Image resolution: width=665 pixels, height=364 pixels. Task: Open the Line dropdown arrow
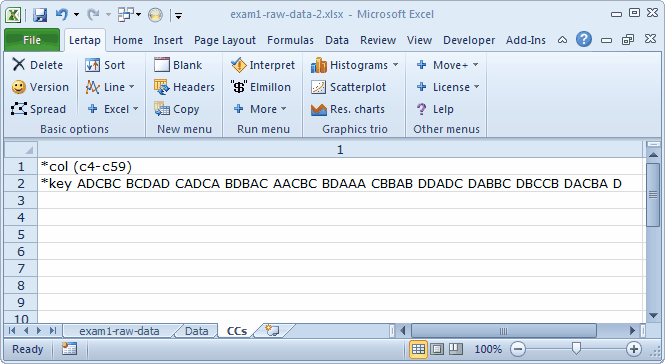(x=132, y=87)
